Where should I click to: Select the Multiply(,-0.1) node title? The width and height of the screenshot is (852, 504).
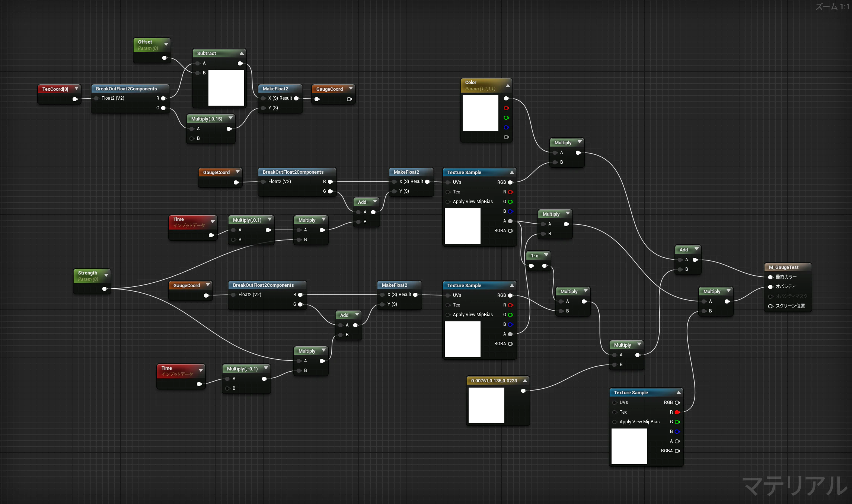pyautogui.click(x=242, y=369)
